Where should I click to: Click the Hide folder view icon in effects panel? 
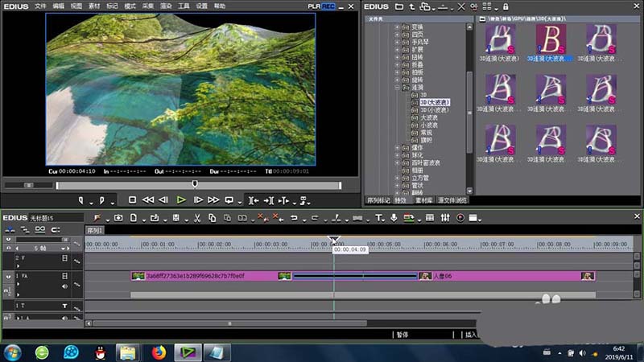pos(398,6)
